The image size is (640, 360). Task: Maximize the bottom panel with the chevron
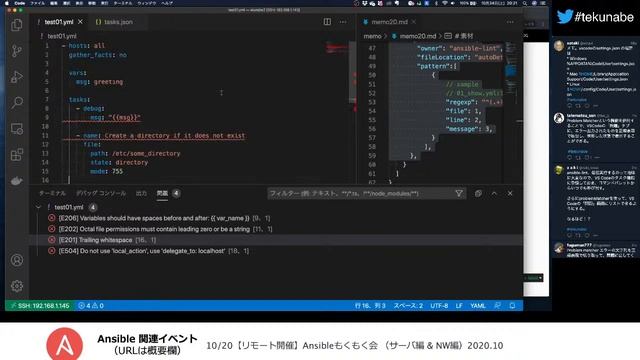[494, 193]
